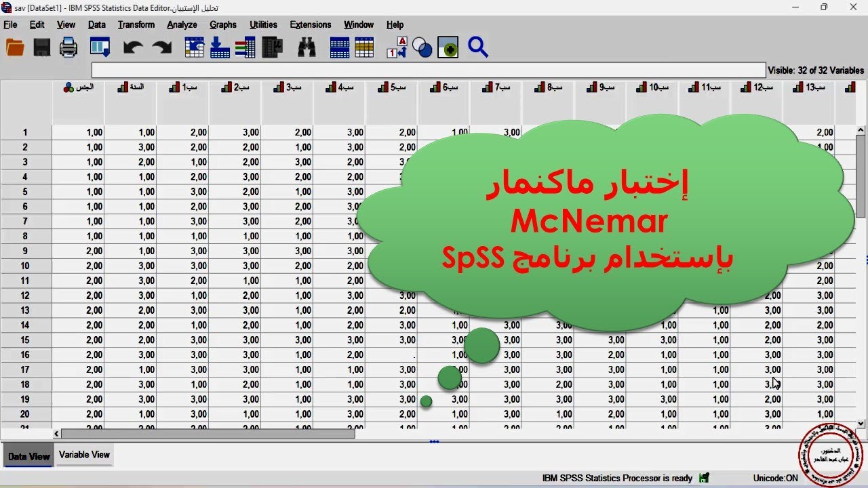Open Search with the magnifier icon
Screen dimensions: 868x488
pyautogui.click(x=478, y=47)
